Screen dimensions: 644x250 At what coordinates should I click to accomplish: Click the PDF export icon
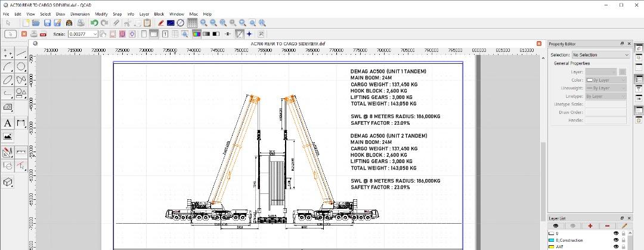(x=43, y=34)
